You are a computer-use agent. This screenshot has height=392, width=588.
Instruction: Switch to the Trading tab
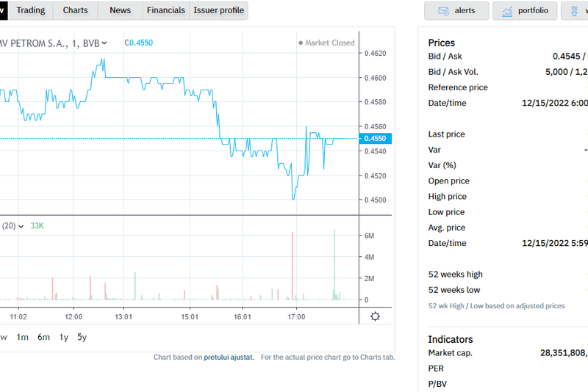(30, 10)
